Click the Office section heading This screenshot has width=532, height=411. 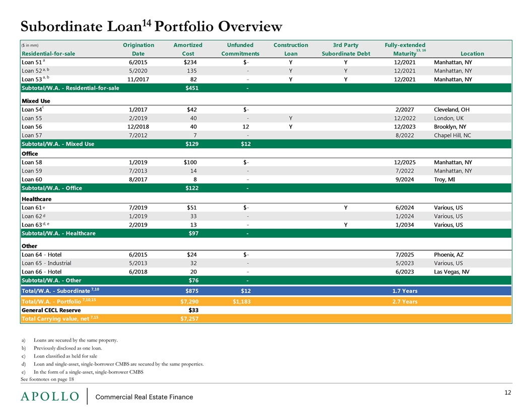30,154
